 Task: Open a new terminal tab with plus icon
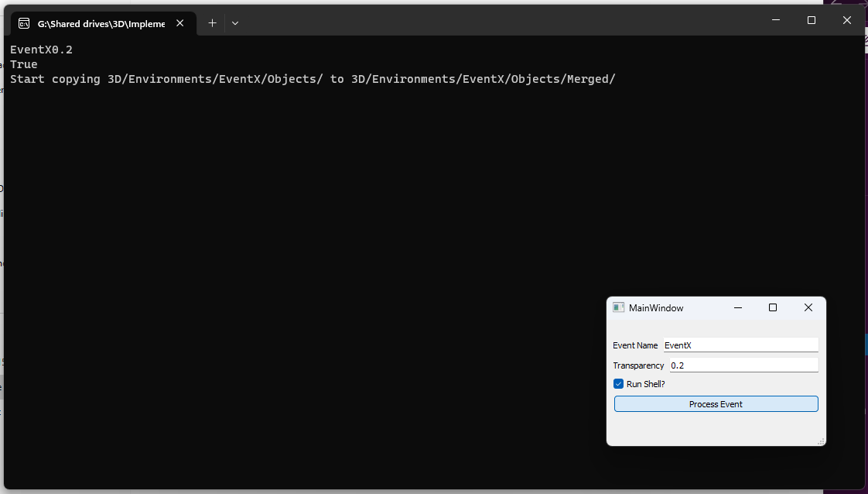(x=212, y=23)
